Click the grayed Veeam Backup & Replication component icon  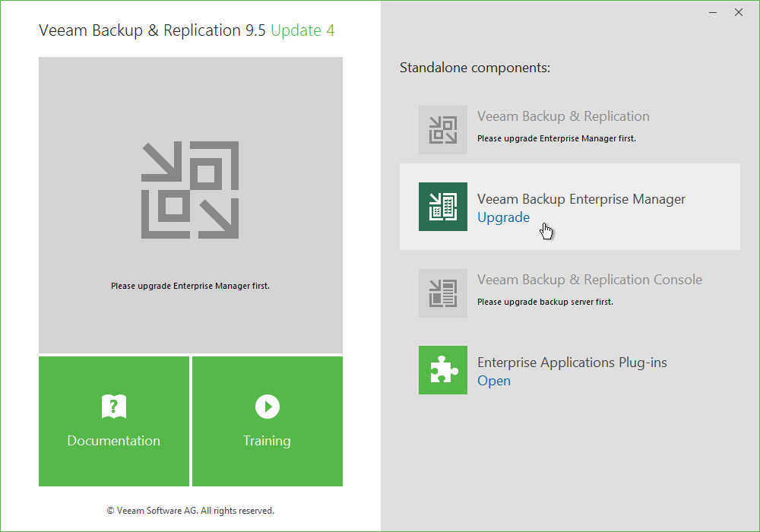pos(443,130)
